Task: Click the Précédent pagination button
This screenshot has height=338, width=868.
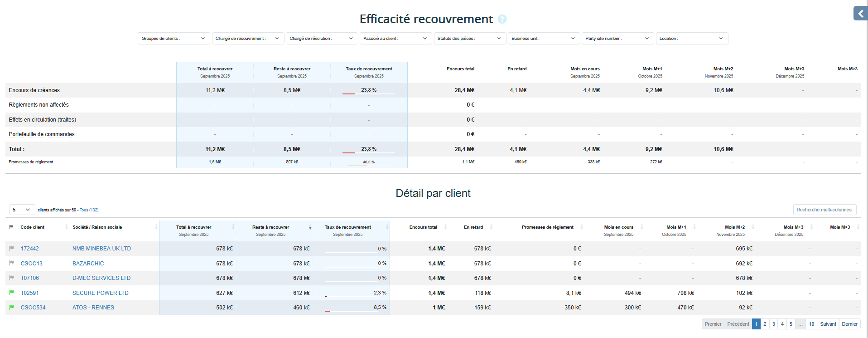Action: click(738, 324)
